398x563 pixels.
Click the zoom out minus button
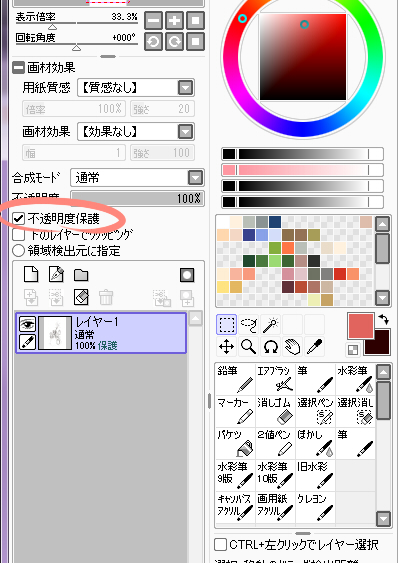click(x=153, y=20)
